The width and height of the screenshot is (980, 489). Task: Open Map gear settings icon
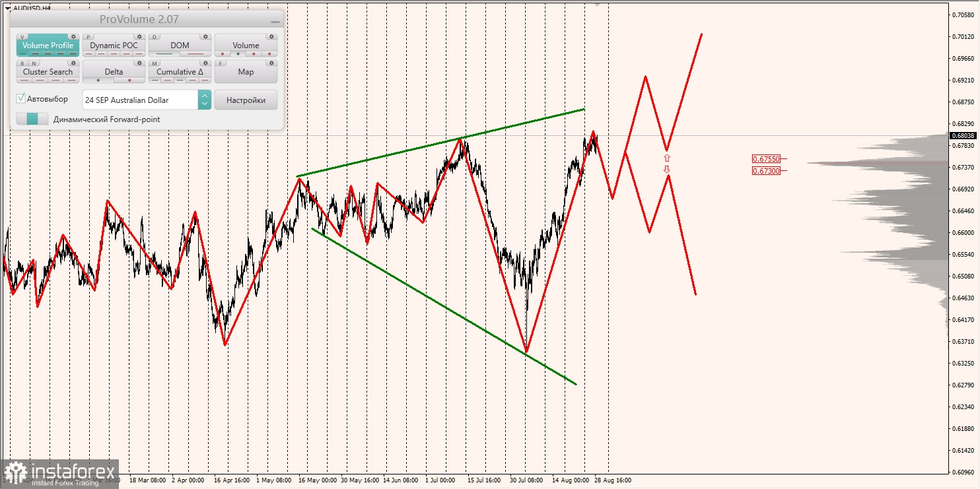pyautogui.click(x=271, y=63)
